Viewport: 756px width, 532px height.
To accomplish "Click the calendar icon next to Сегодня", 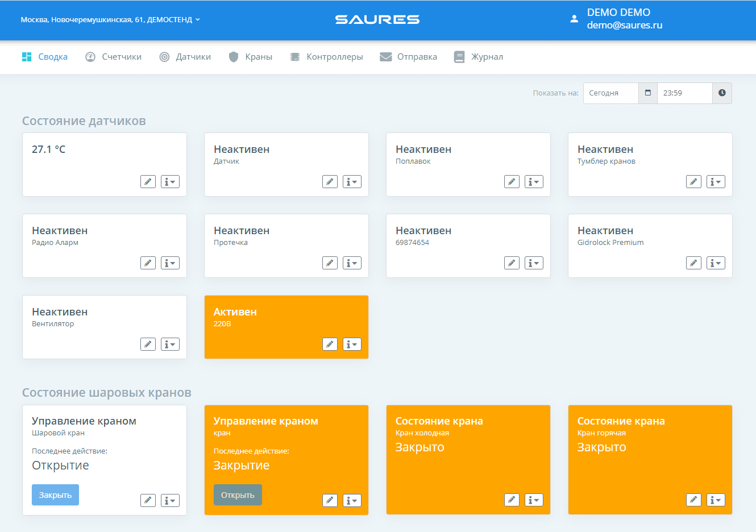I will [647, 93].
